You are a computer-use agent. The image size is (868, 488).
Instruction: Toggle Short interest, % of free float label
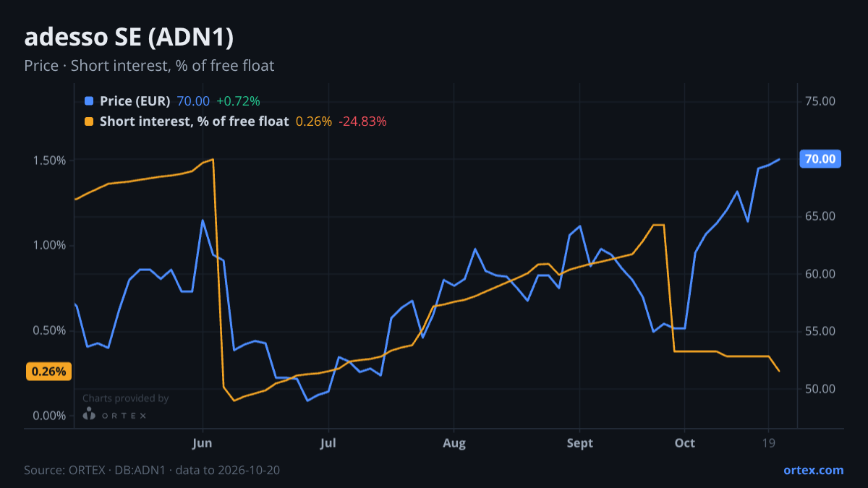click(195, 121)
